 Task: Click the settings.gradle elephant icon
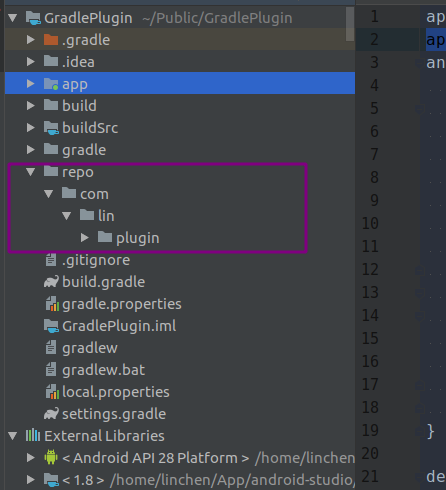click(51, 414)
